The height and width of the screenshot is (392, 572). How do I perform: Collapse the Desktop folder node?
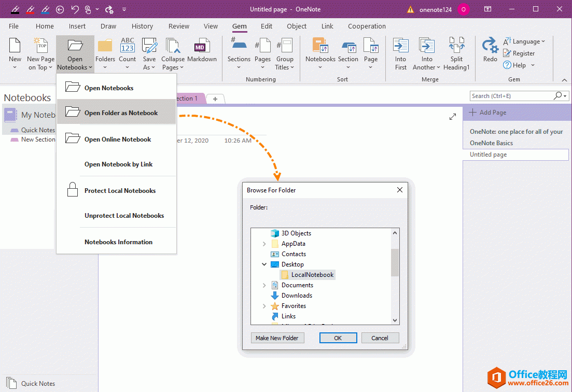pos(264,264)
